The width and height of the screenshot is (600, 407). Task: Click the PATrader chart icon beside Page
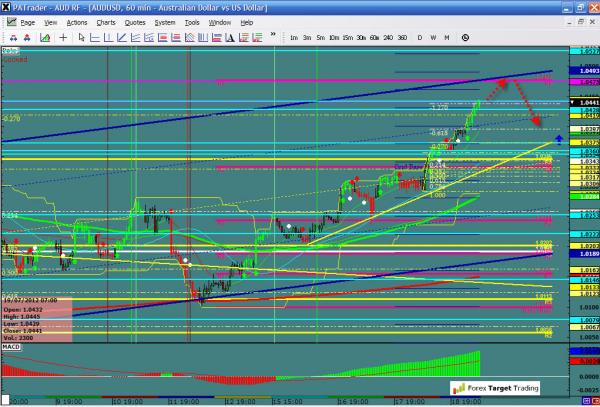(x=11, y=22)
